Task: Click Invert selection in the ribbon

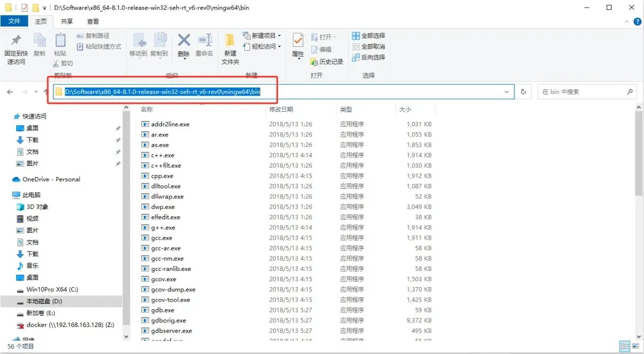Action: (368, 57)
